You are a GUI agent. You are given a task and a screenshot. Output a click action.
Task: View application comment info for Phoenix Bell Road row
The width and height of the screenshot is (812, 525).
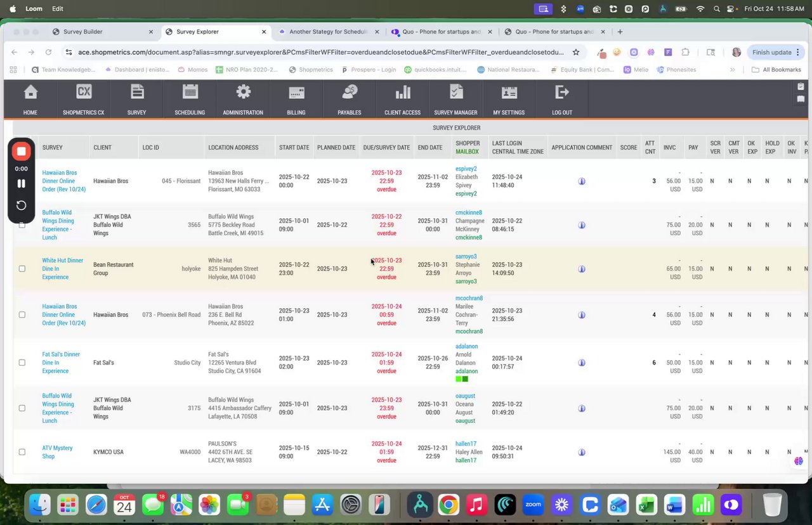[x=582, y=314]
